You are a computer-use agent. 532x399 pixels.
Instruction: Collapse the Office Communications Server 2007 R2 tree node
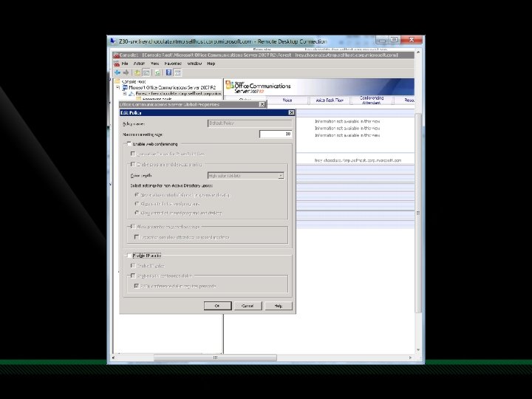(x=118, y=87)
